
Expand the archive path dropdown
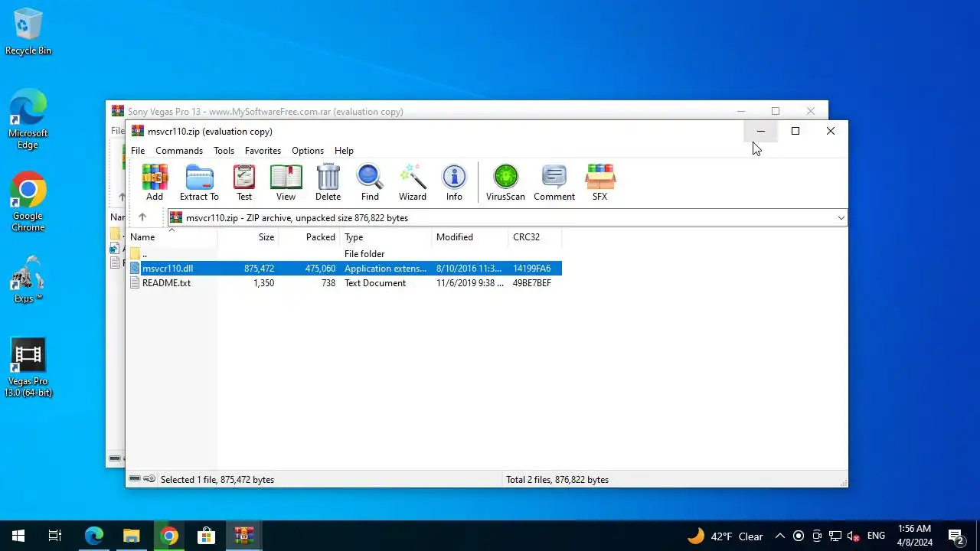click(x=841, y=217)
